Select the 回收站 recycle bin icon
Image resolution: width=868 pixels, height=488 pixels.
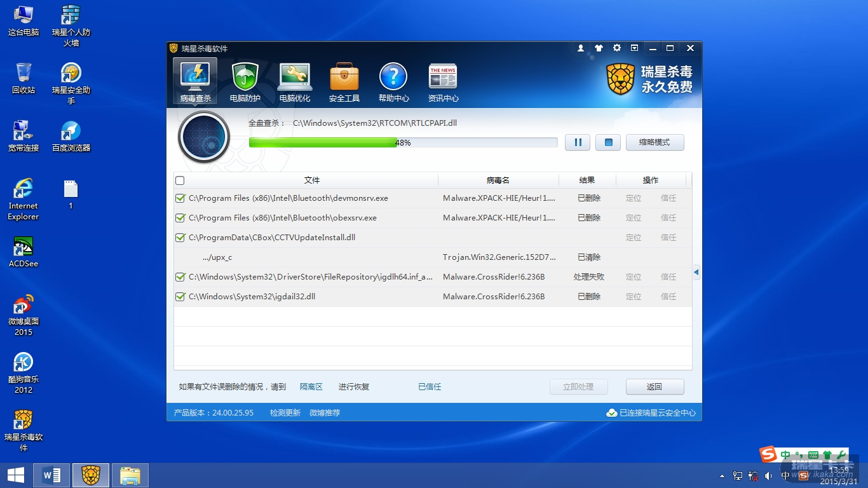pyautogui.click(x=24, y=79)
